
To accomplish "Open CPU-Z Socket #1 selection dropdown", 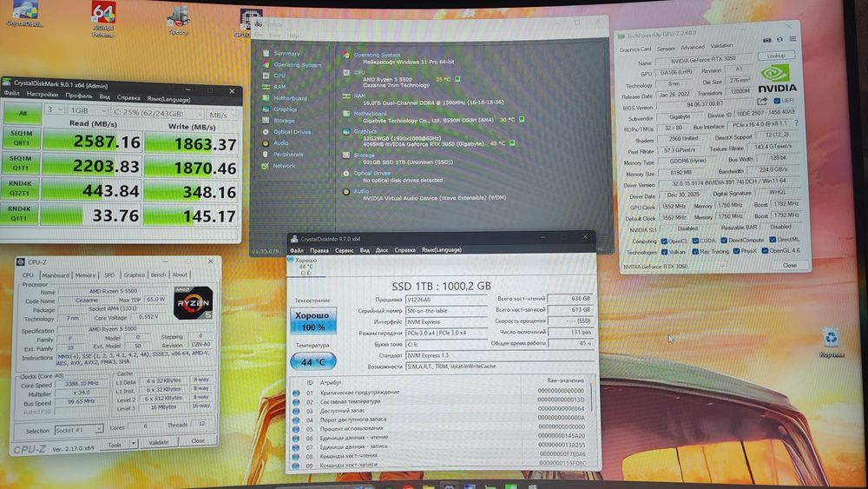I will tap(79, 430).
